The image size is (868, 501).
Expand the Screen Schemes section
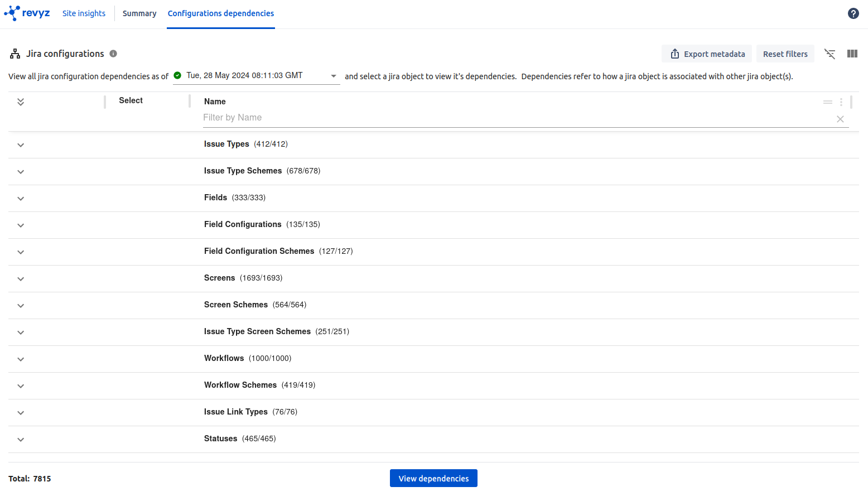tap(20, 305)
